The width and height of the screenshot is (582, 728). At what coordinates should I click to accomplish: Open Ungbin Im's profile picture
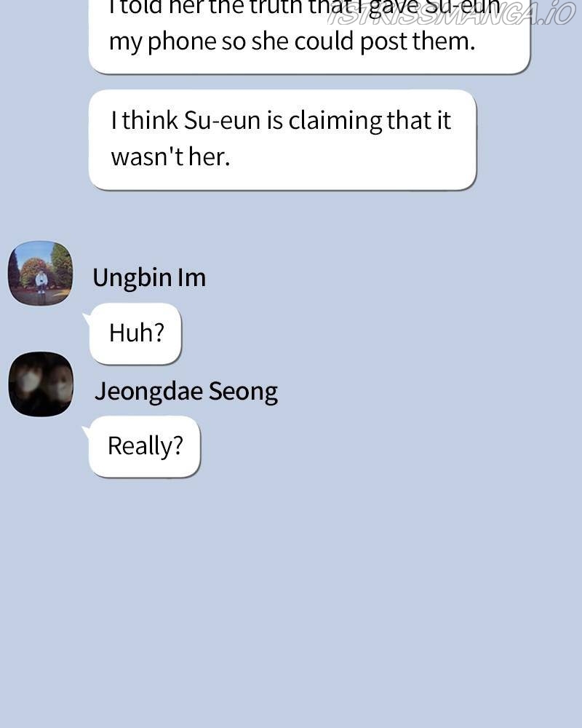[41, 273]
